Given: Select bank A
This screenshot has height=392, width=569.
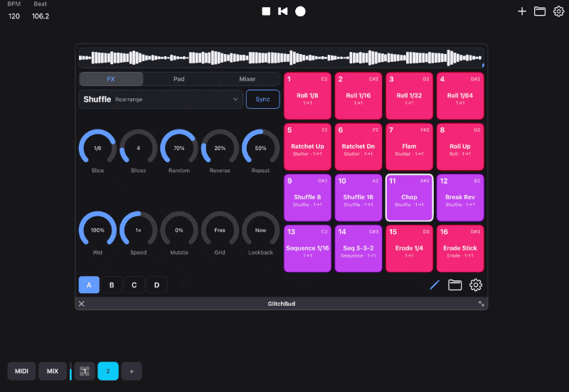Looking at the screenshot, I should (x=89, y=285).
